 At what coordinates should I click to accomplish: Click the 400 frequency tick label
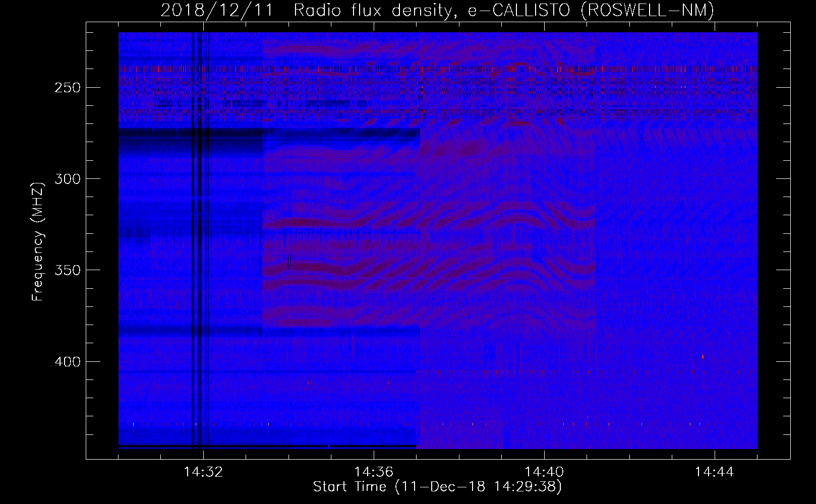pyautogui.click(x=67, y=361)
